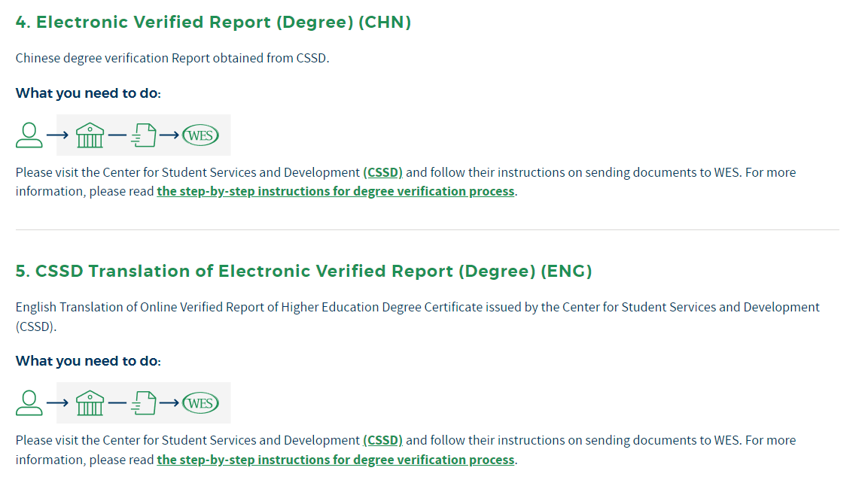Click the heading "5. CSSD Translation of Electronic Verified Report"
The height and width of the screenshot is (495, 868).
click(x=303, y=272)
